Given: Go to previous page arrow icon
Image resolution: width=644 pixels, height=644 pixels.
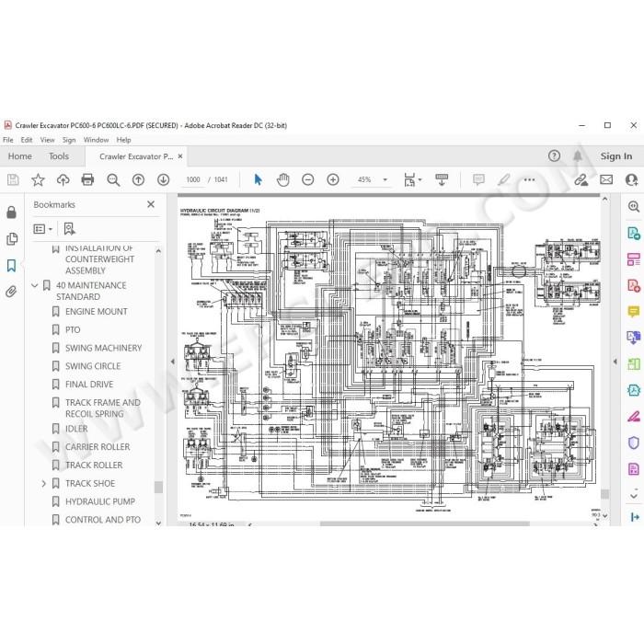Looking at the screenshot, I should (138, 179).
